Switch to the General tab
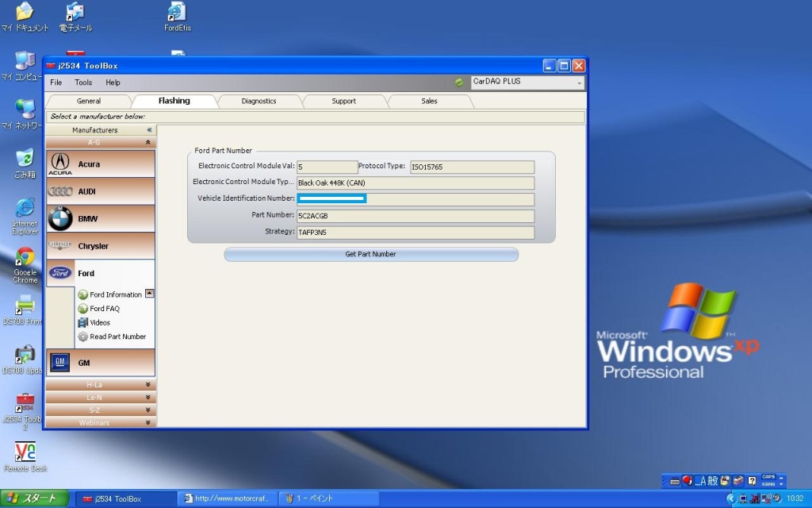This screenshot has height=508, width=812. 89,101
